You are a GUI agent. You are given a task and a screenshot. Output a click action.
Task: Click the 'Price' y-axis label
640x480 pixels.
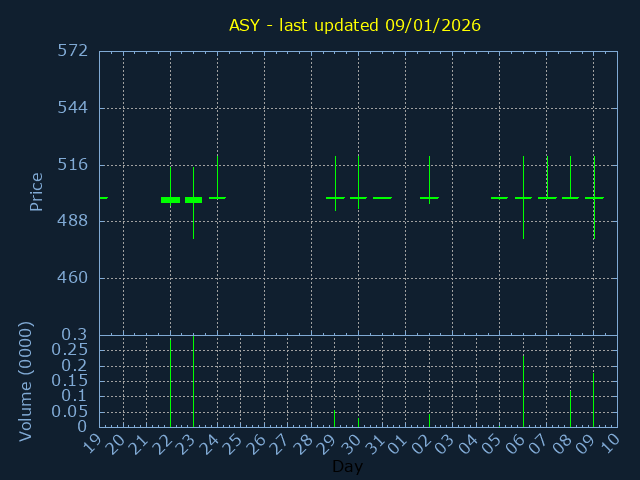click(36, 192)
